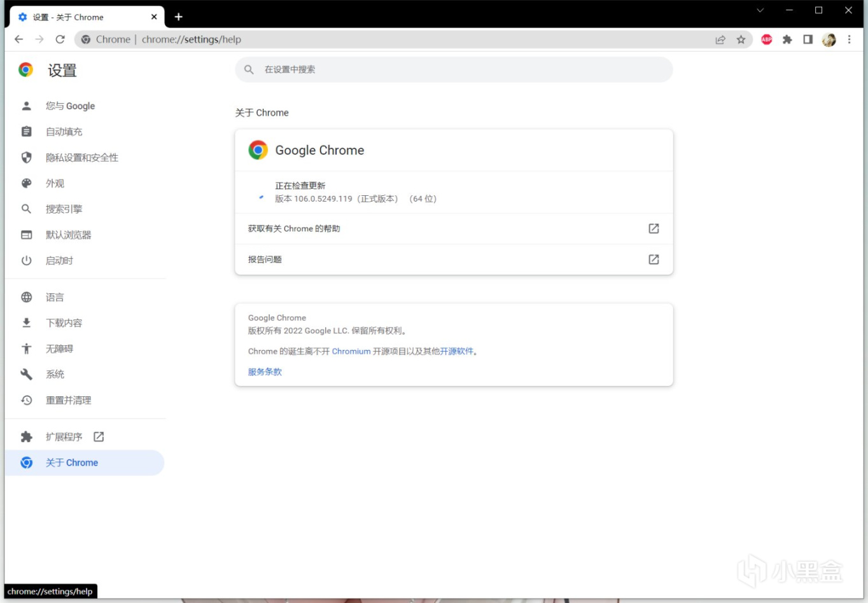Screen dimensions: 868x603
Task: Open the 系统 wrench icon settings
Action: 26,374
